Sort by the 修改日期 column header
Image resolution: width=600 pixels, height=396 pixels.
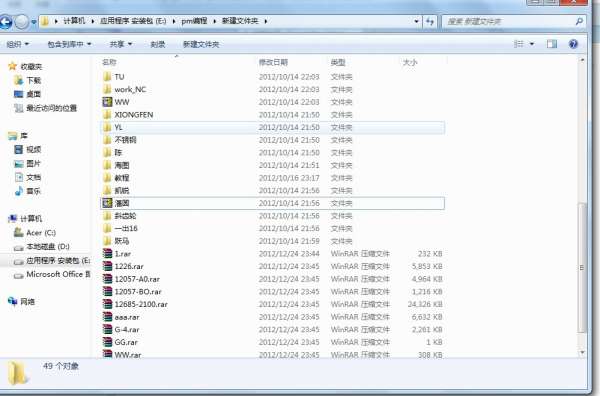coord(273,62)
